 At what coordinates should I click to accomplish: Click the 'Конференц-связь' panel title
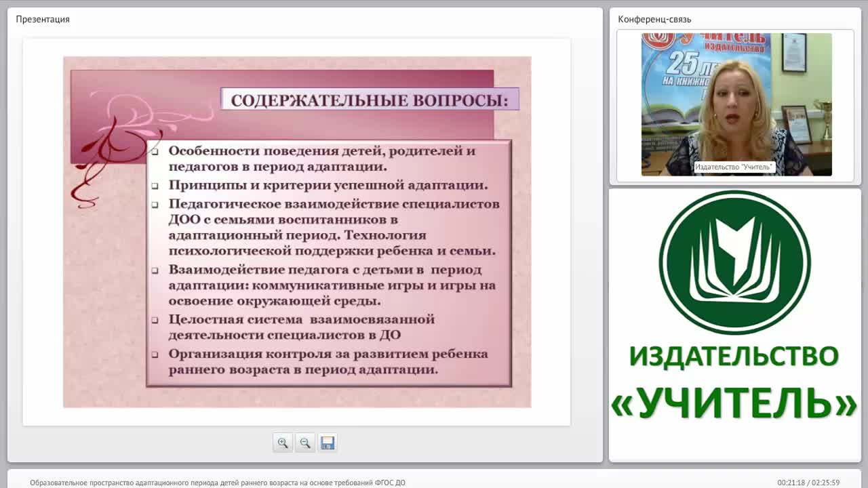tap(654, 19)
